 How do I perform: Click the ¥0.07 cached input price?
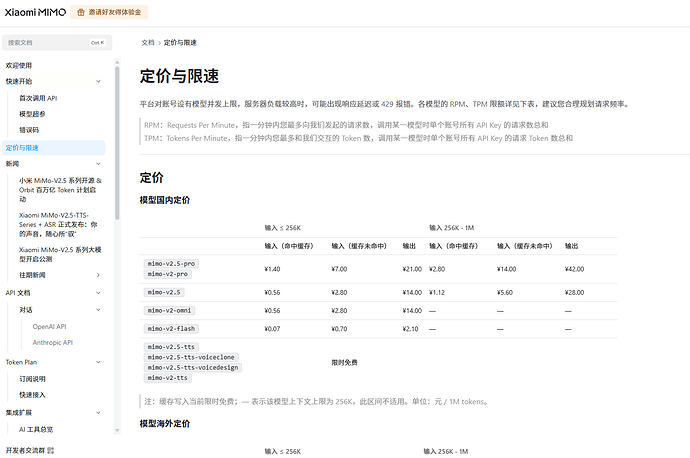(272, 329)
